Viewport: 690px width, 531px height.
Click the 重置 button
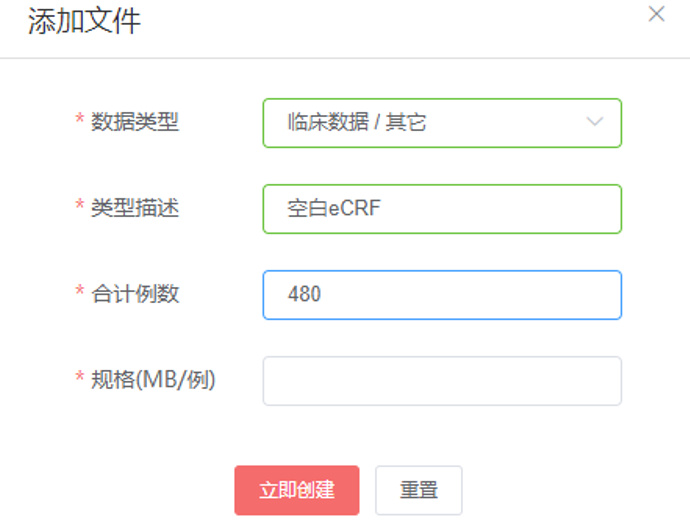(419, 490)
